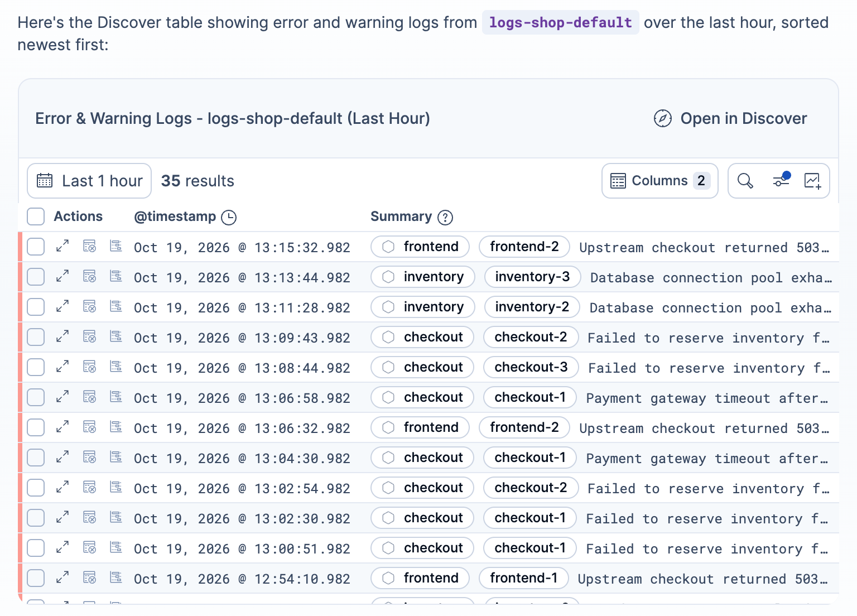Click the Summary help question icon
Image resolution: width=857 pixels, height=616 pixels.
pyautogui.click(x=445, y=217)
